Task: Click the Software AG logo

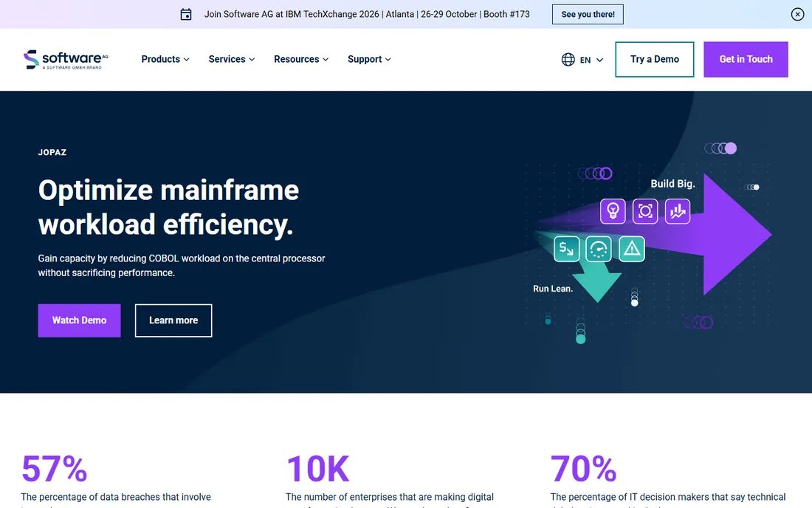Action: pyautogui.click(x=66, y=60)
